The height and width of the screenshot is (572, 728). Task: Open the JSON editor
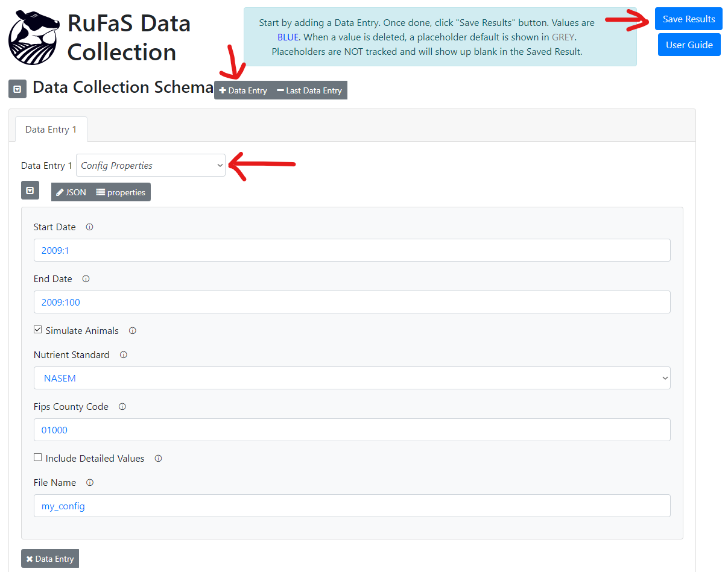click(x=71, y=192)
